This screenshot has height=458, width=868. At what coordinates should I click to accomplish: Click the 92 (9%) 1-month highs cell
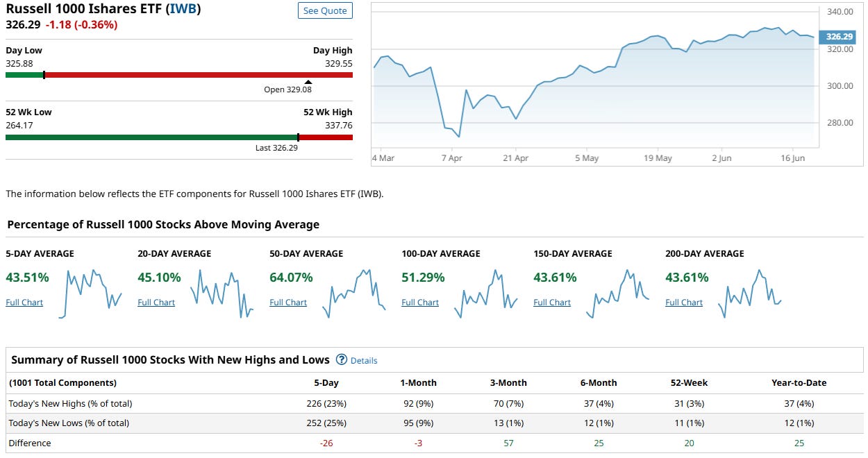click(x=418, y=403)
